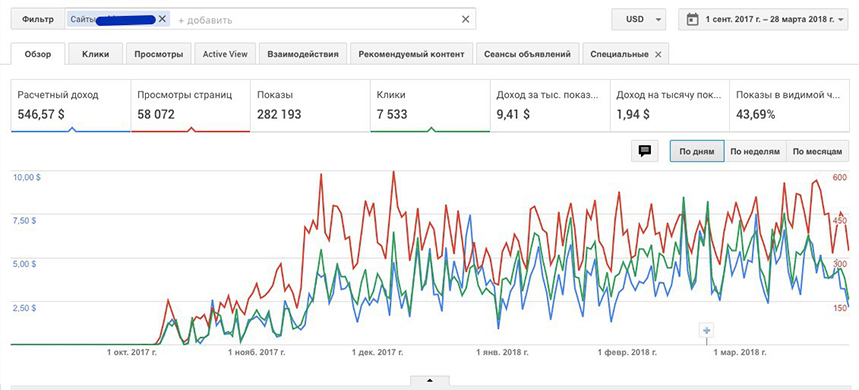859x390 pixels.
Task: Switch to the Клики tab
Action: [x=96, y=54]
